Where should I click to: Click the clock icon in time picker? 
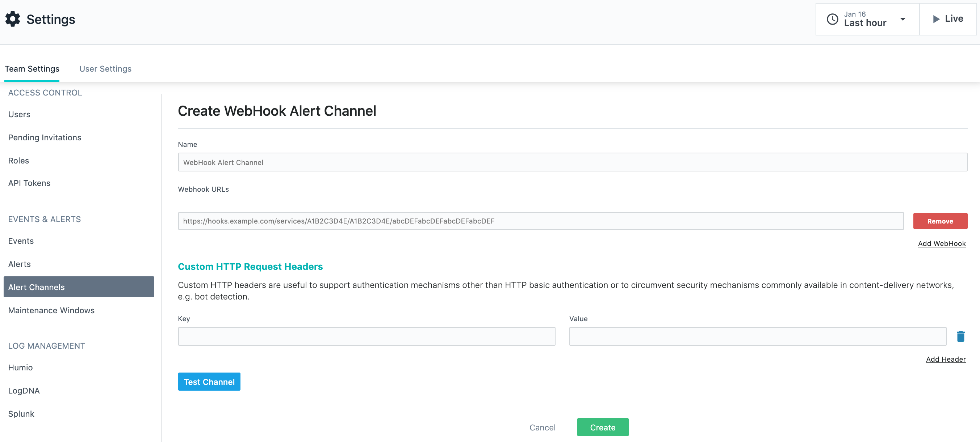[832, 19]
